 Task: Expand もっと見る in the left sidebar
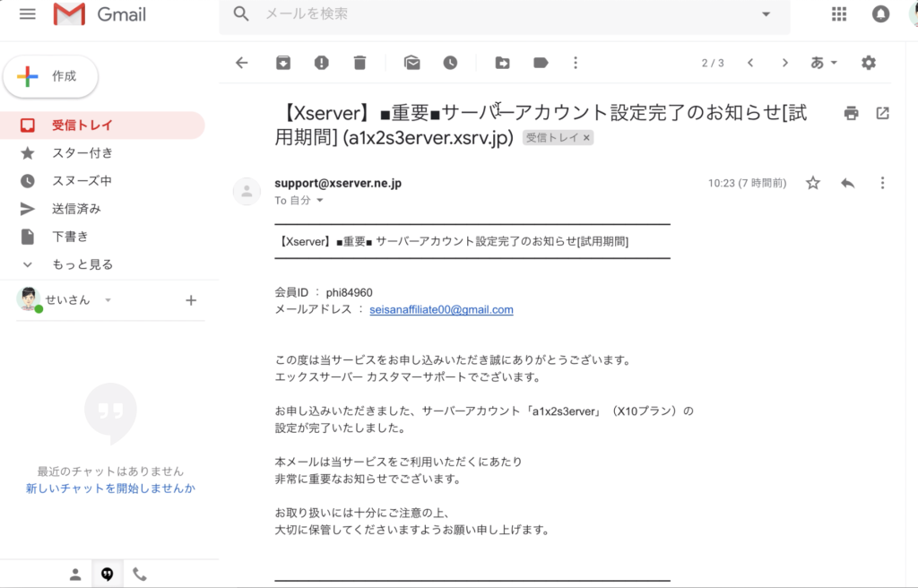pos(82,264)
